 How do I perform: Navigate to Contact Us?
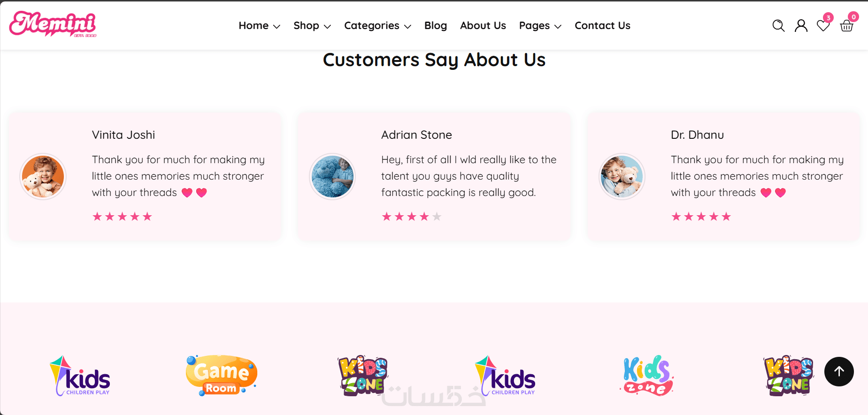click(602, 26)
